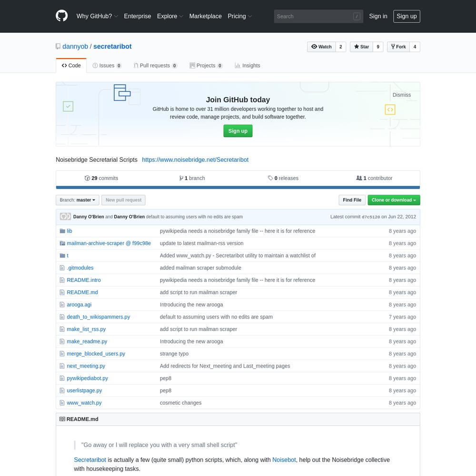Open the Branch: master dropdown
This screenshot has height=476, width=476.
click(78, 200)
